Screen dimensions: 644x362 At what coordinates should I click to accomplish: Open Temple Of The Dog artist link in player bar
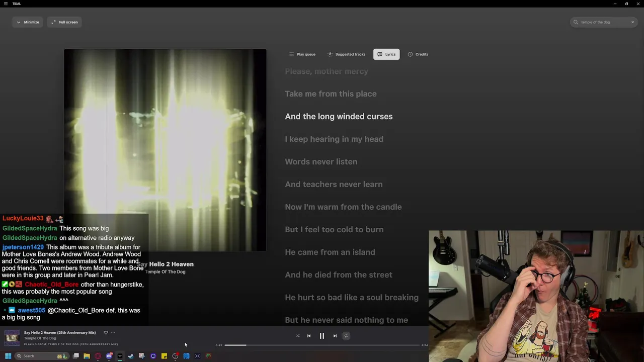pos(40,338)
